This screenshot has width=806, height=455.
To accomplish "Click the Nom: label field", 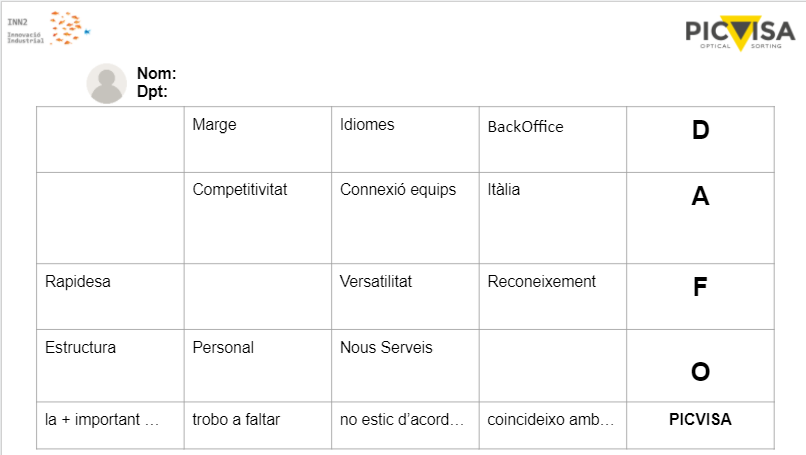I will pos(156,74).
